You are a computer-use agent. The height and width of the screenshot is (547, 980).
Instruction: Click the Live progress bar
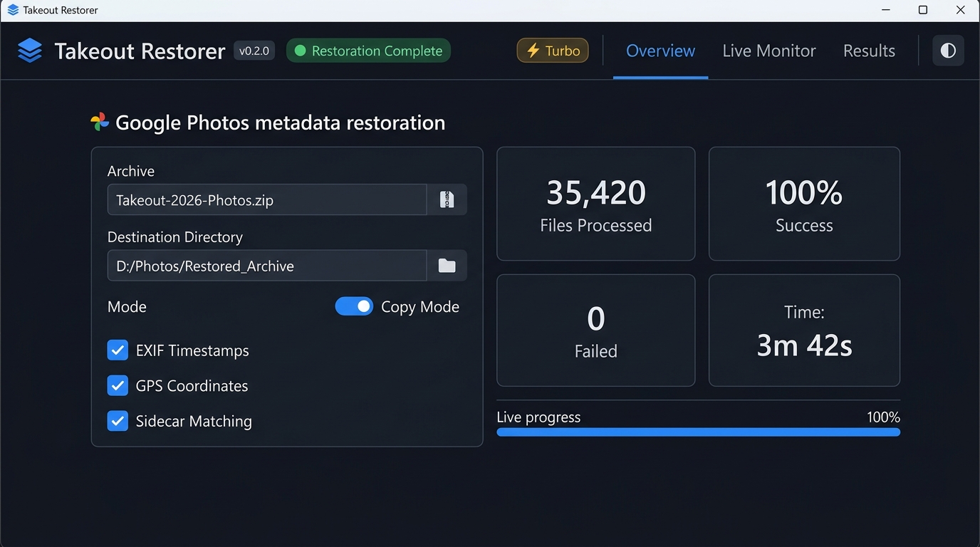[698, 432]
